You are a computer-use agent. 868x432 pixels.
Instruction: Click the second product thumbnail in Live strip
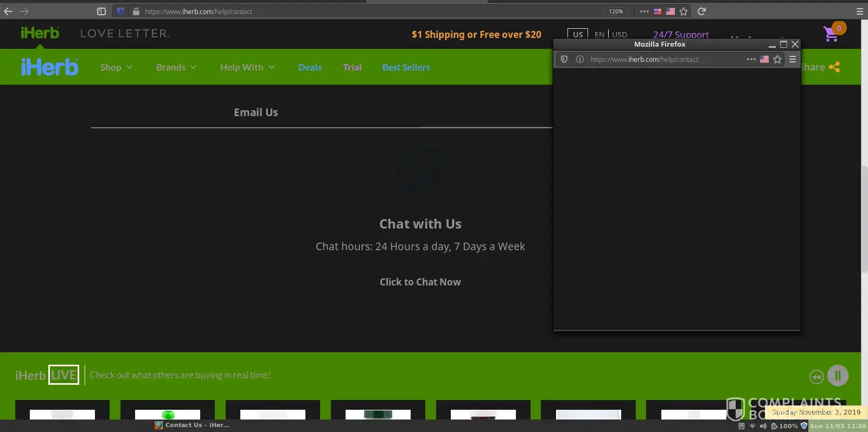[168, 410]
